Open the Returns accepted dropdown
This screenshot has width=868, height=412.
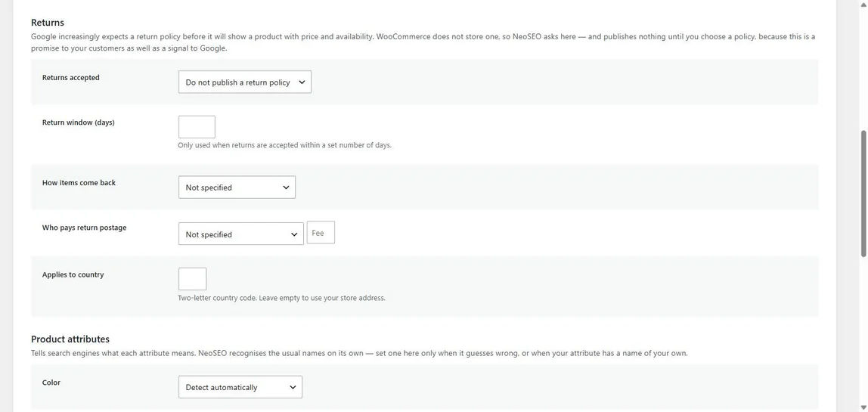245,82
